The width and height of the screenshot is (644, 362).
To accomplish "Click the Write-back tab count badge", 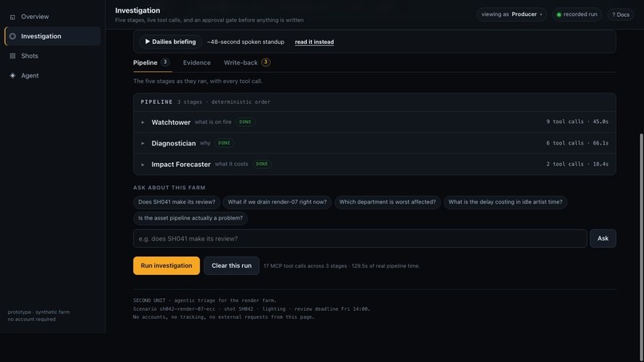I will (266, 62).
